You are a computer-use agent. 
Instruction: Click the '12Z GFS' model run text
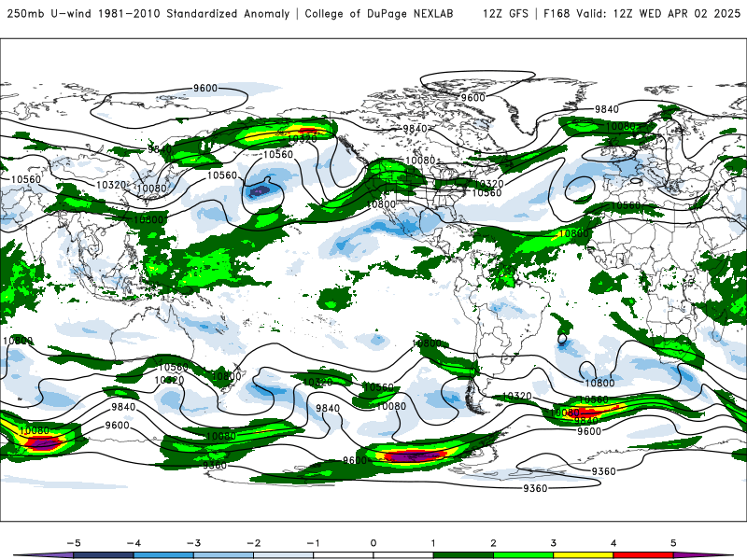505,13
